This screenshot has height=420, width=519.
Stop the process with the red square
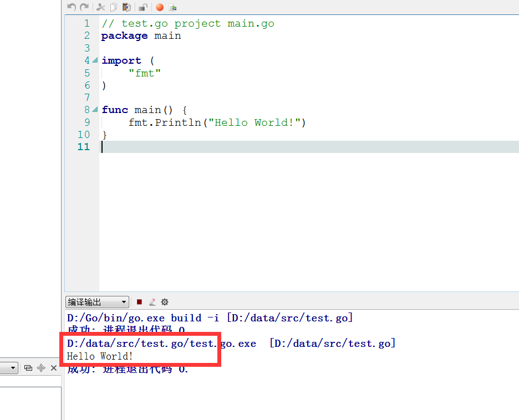[x=140, y=302]
